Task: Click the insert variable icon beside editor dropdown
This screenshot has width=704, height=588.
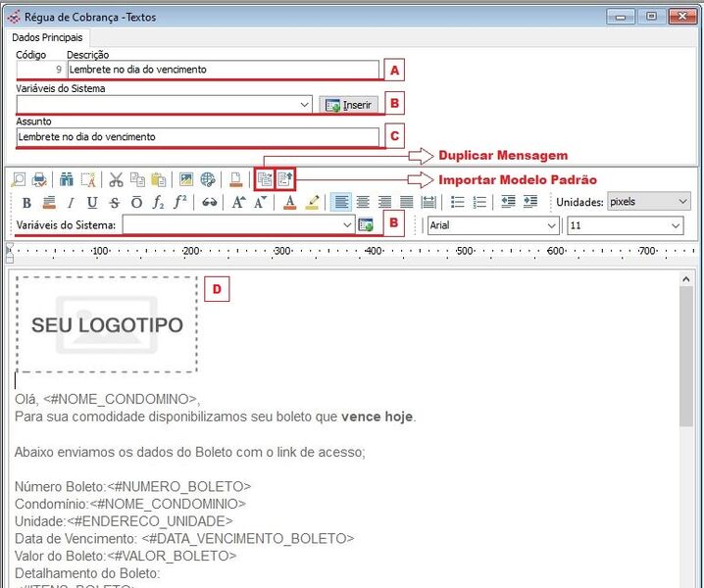Action: click(x=366, y=225)
